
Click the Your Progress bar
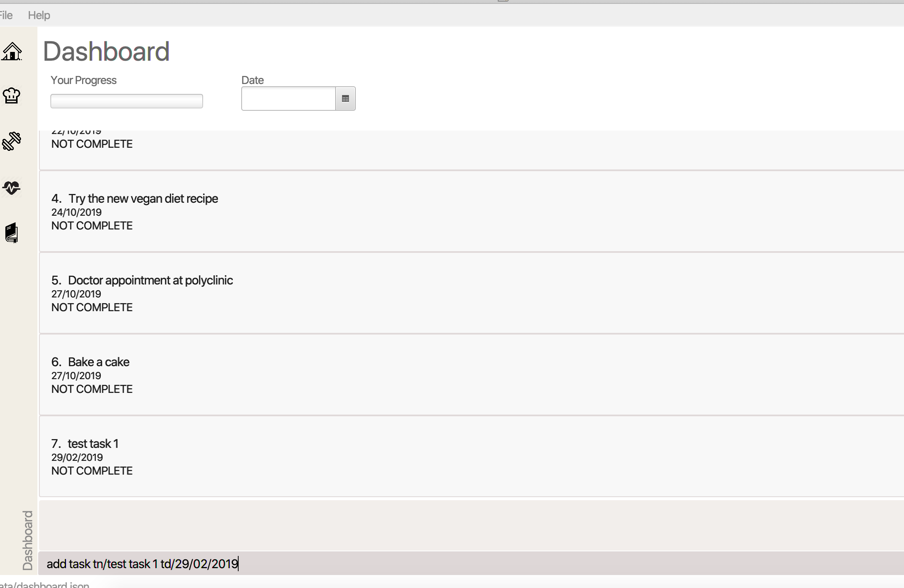pos(126,101)
